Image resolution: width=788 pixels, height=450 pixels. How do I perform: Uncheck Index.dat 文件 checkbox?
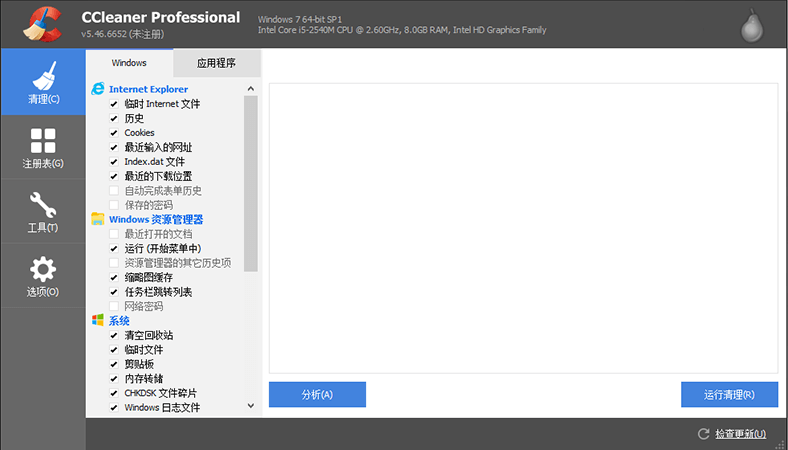(x=114, y=162)
